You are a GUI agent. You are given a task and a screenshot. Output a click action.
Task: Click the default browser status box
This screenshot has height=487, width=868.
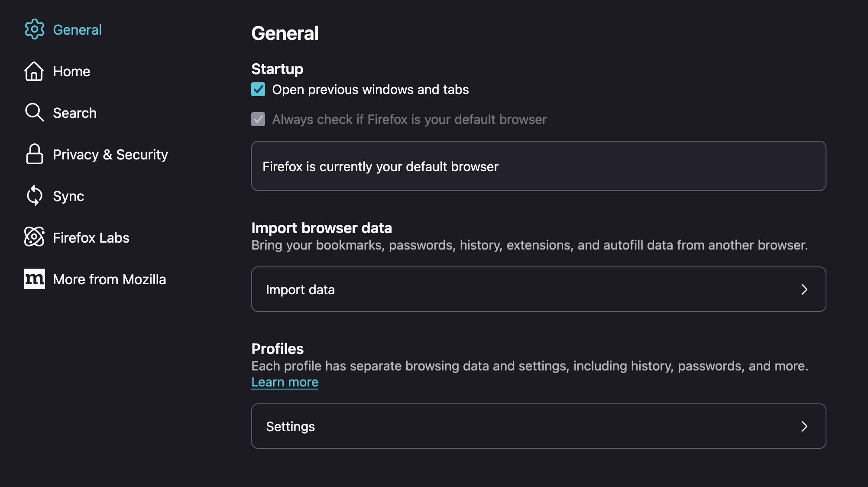(538, 166)
